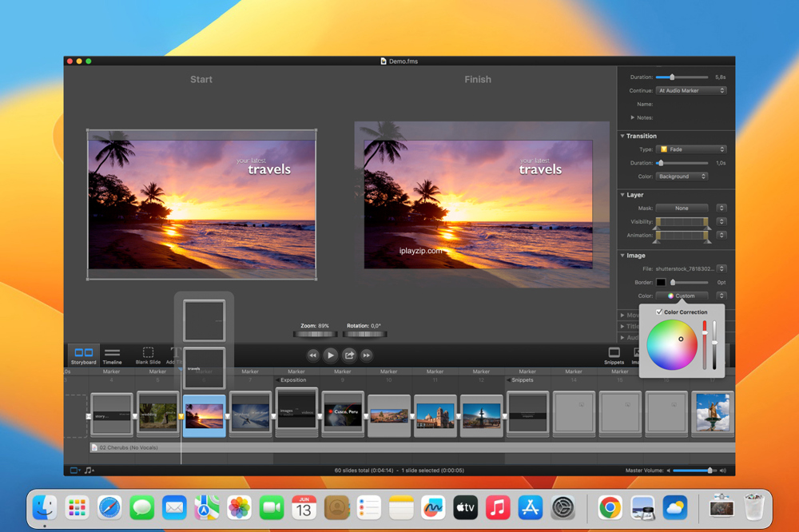Open the image Color options stepper
799x532 pixels.
pyautogui.click(x=721, y=296)
